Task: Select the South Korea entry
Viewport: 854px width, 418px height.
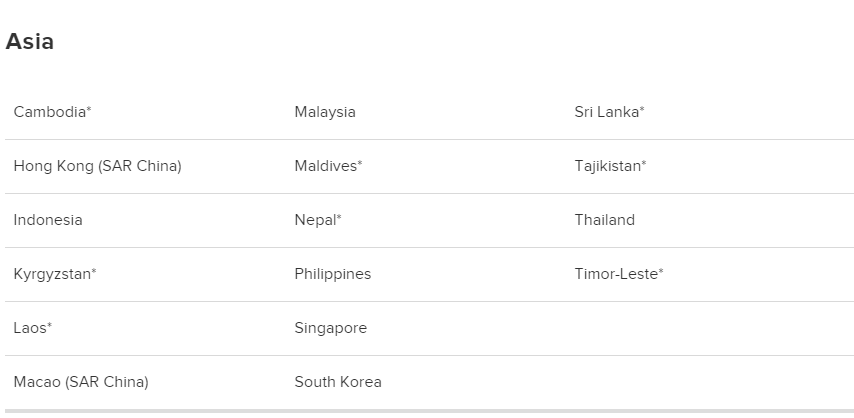Action: click(x=338, y=381)
